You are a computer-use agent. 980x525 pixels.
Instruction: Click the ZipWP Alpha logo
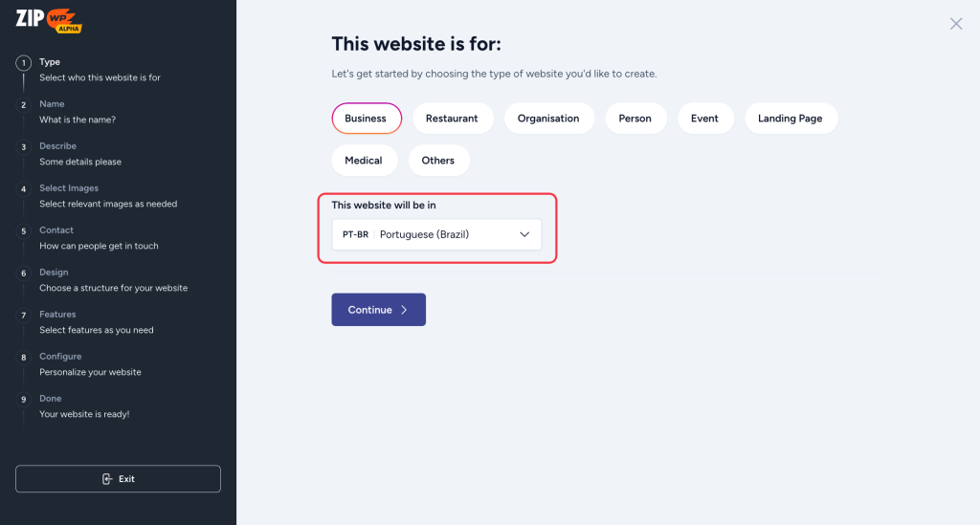(x=50, y=23)
